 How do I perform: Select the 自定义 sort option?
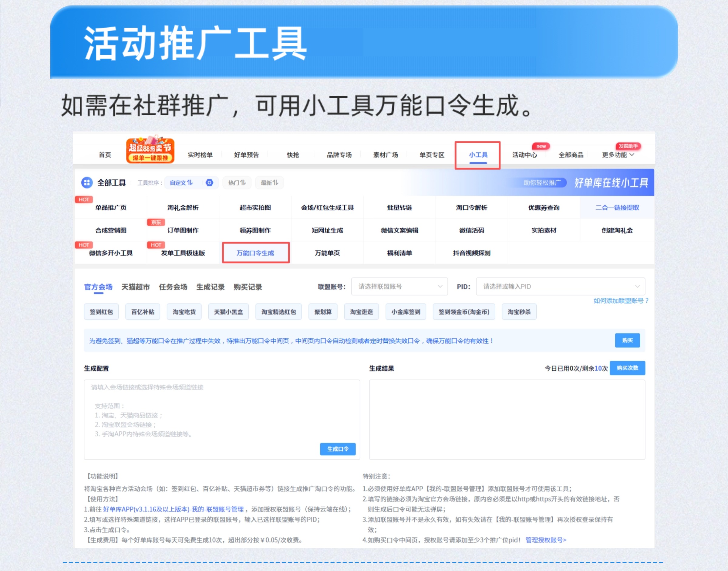point(181,182)
